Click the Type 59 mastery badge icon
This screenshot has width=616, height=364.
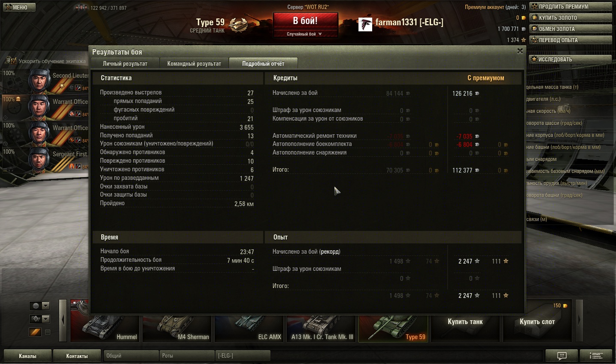(238, 24)
